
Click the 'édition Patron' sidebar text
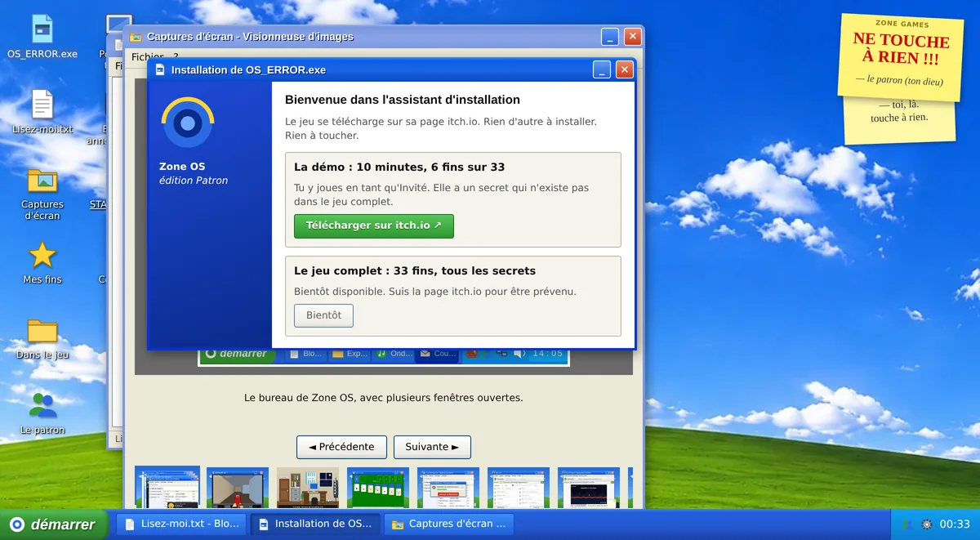194,181
